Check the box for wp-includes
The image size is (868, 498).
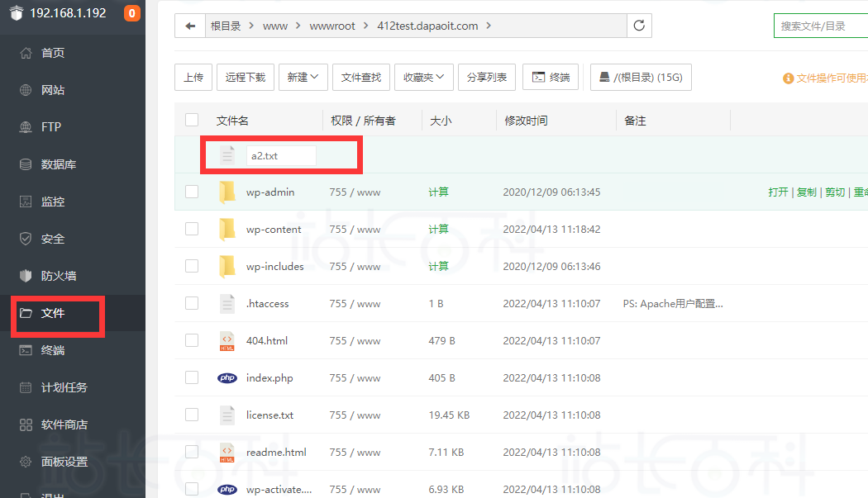192,267
